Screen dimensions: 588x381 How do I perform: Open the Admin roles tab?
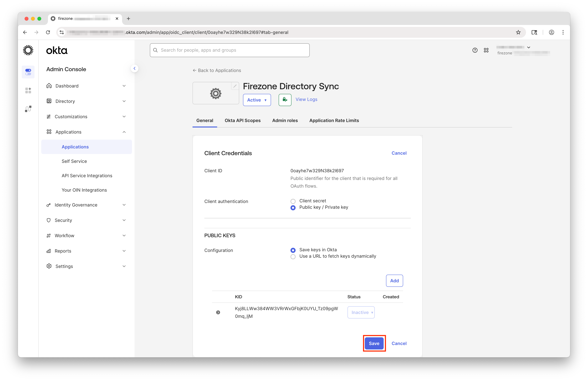(x=285, y=120)
